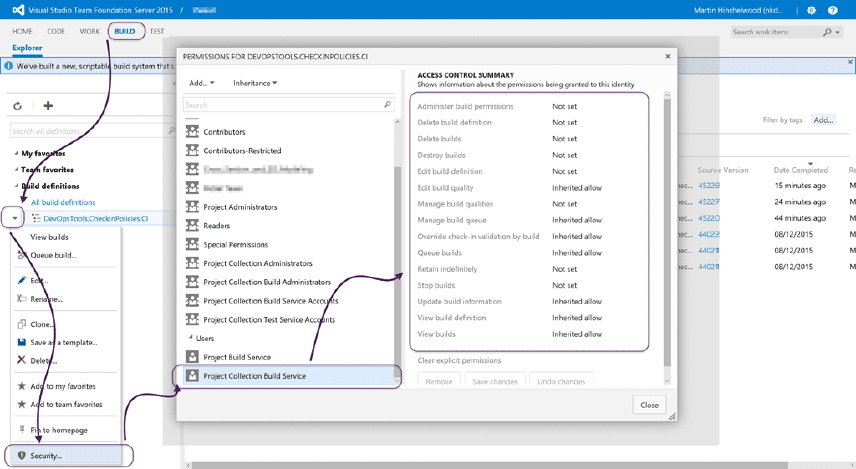Click Clear explicit permissions link
856x469 pixels.
(x=459, y=360)
